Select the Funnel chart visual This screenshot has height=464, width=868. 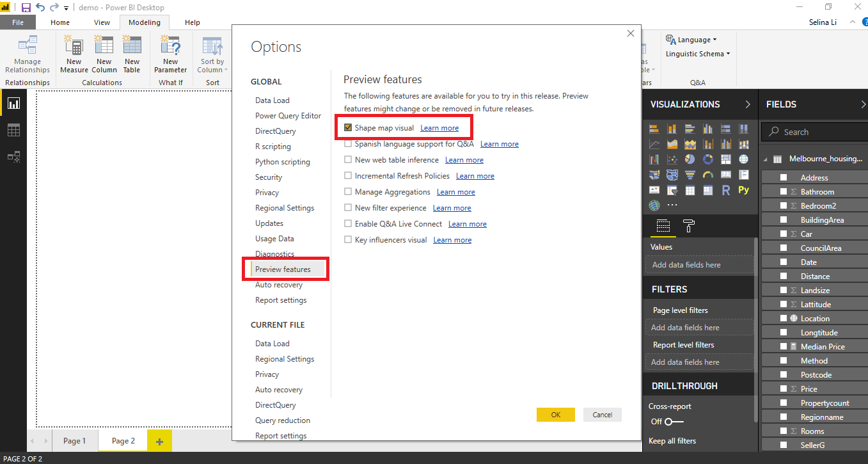point(690,174)
